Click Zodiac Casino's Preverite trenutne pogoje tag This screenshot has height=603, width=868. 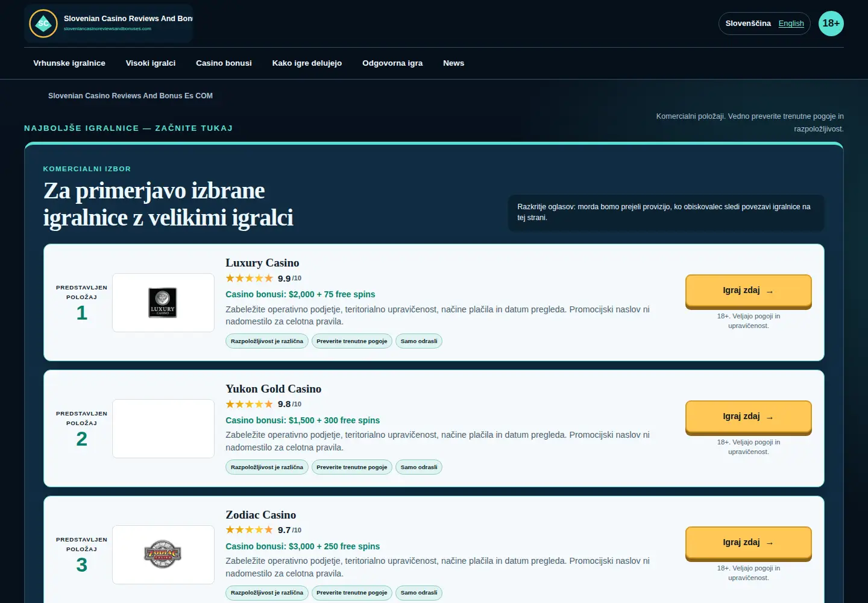coord(352,593)
